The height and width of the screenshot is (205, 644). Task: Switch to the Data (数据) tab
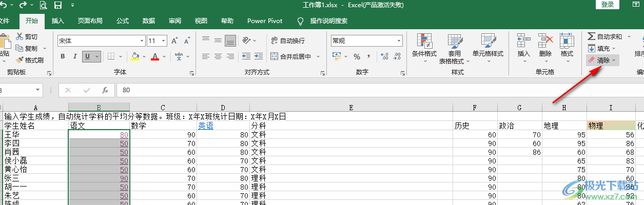[149, 21]
